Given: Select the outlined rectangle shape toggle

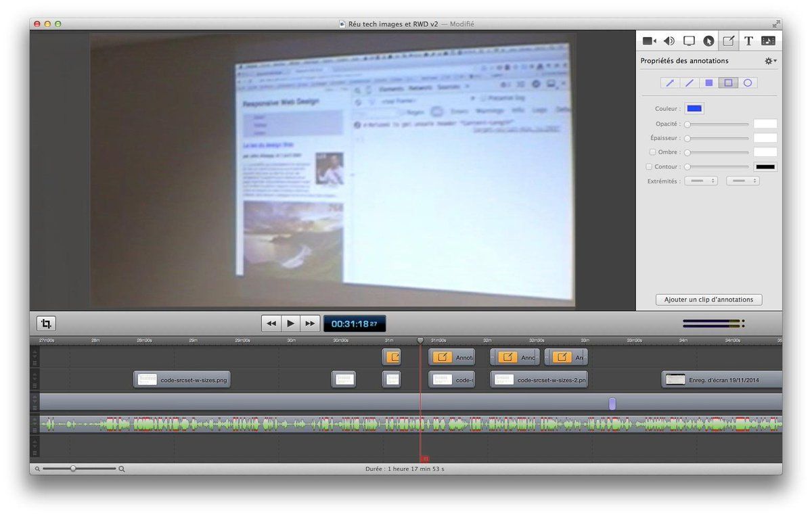Looking at the screenshot, I should click(x=728, y=83).
